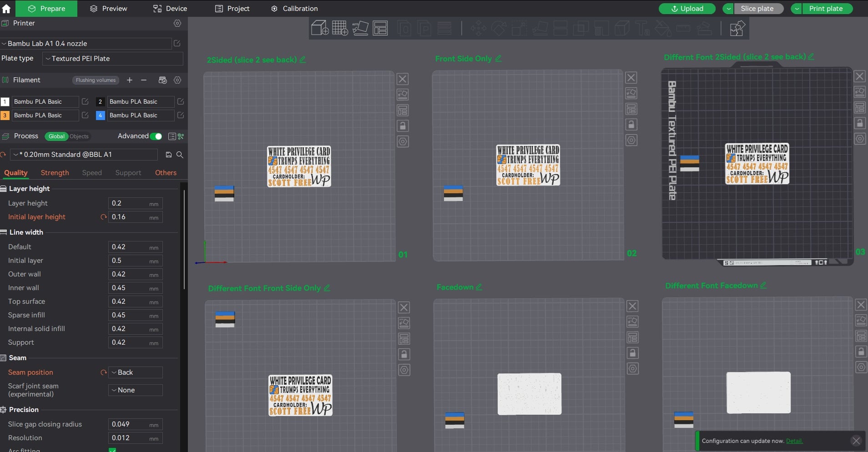Remove plate 01 with X icon
The height and width of the screenshot is (452, 868).
(403, 79)
